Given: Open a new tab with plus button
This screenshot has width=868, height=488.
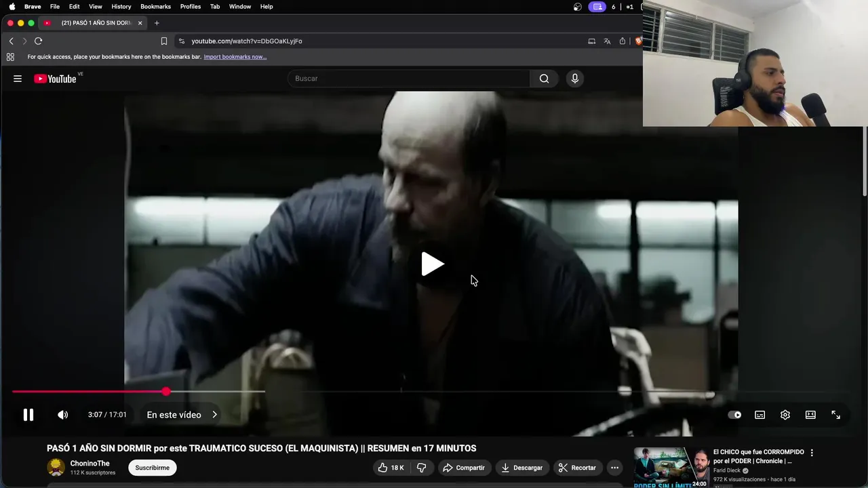Looking at the screenshot, I should tap(157, 23).
